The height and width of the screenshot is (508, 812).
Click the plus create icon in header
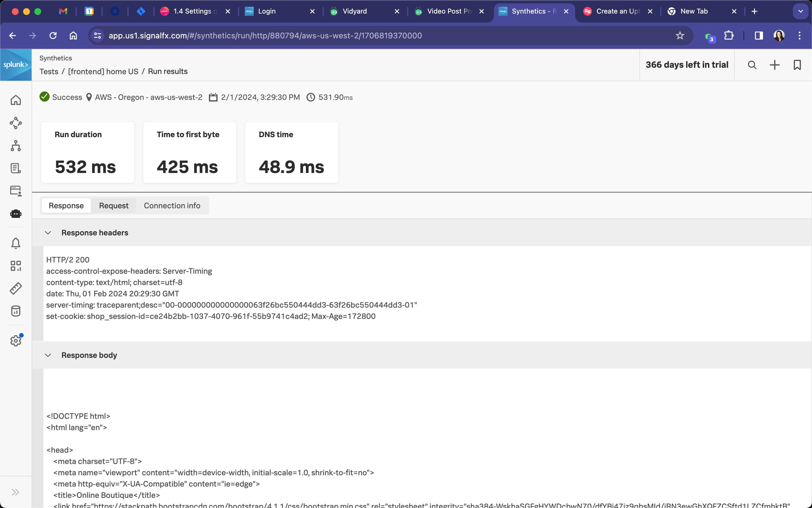(775, 65)
